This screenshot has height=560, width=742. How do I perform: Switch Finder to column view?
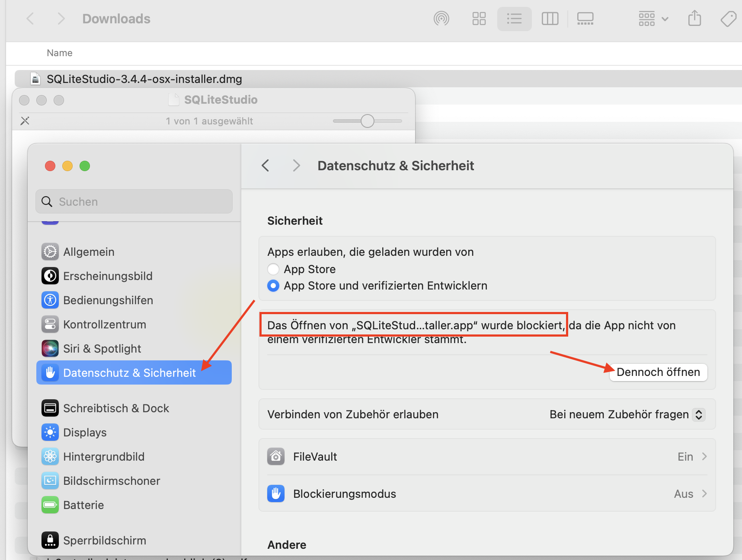[550, 19]
